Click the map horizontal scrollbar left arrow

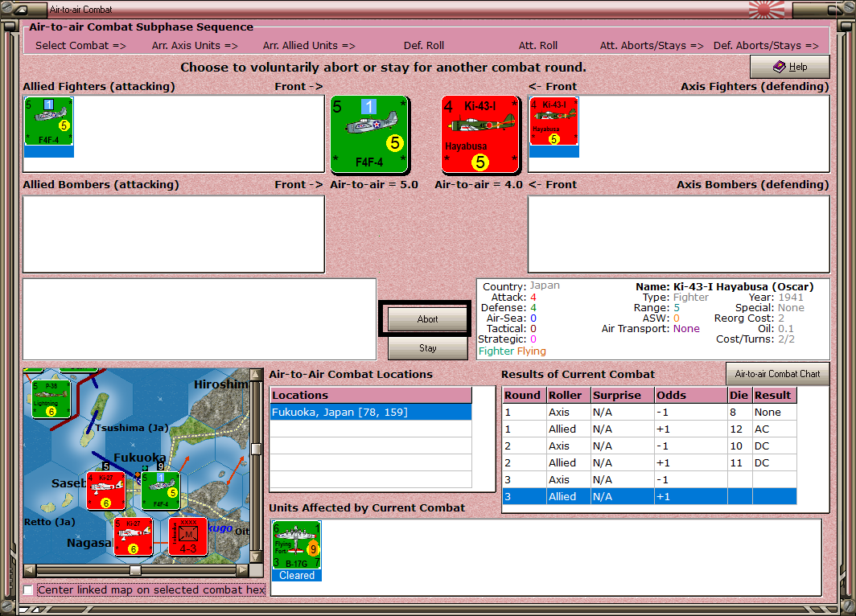pyautogui.click(x=30, y=570)
